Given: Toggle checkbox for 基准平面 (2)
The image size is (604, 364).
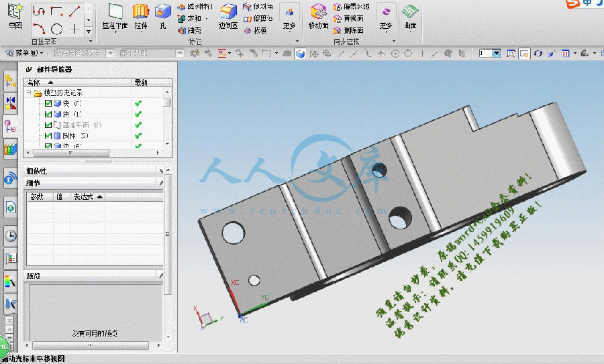Looking at the screenshot, I should pos(48,125).
